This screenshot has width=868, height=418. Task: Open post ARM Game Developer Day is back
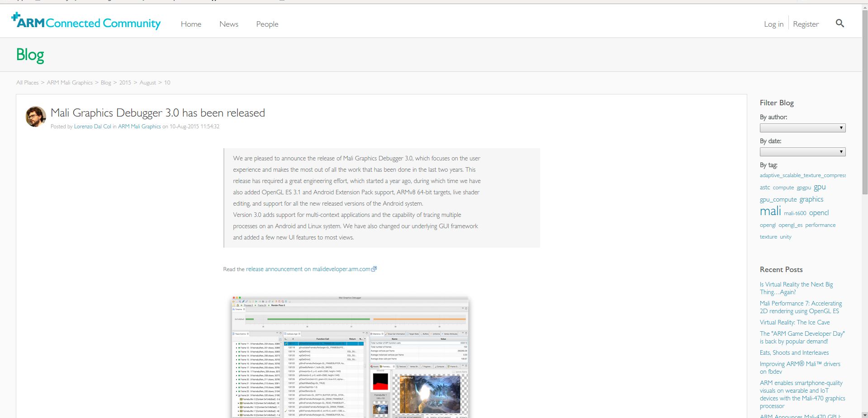click(802, 338)
